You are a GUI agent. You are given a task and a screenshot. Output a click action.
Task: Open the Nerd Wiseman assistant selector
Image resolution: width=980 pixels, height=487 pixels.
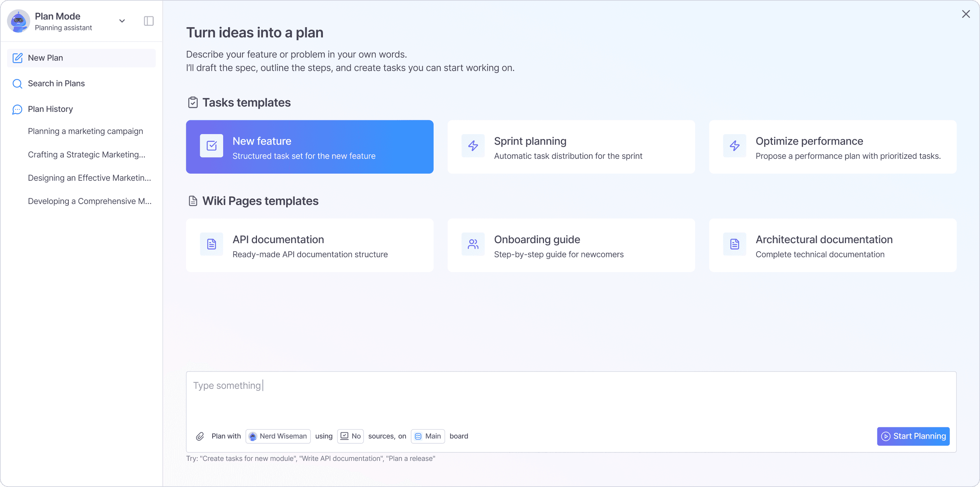[x=278, y=436]
